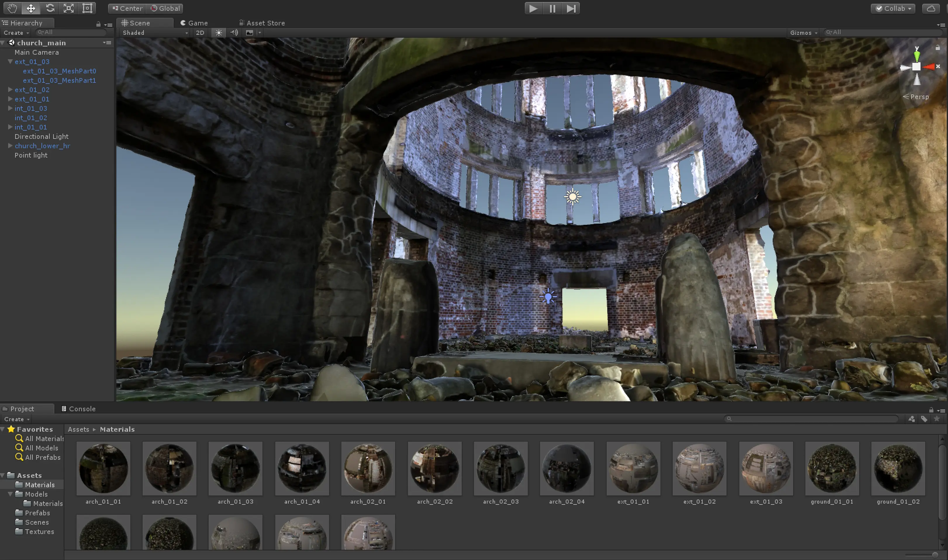This screenshot has height=560, width=948.
Task: Toggle scene effects image icon
Action: click(x=249, y=33)
